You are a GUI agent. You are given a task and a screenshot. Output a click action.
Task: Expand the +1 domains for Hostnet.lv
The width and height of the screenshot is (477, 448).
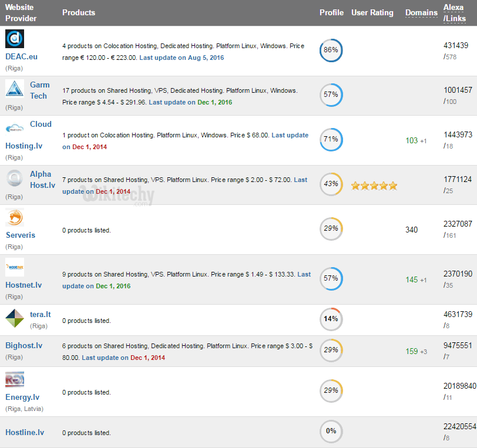[424, 279]
